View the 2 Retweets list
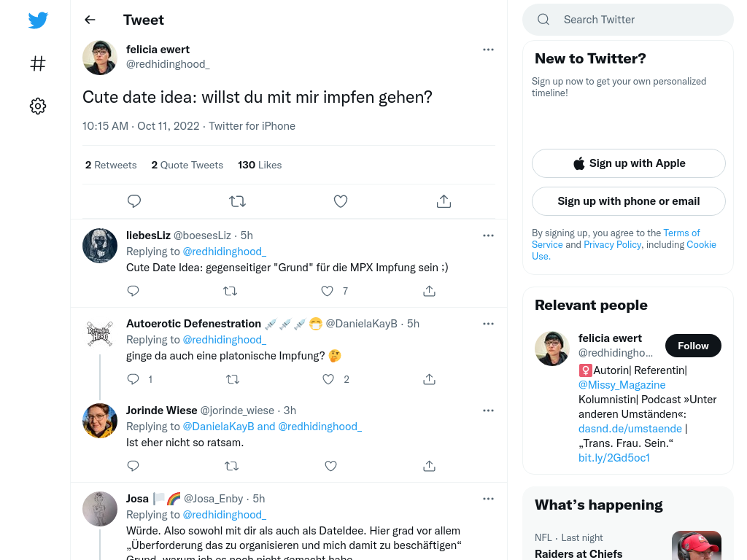 111,165
